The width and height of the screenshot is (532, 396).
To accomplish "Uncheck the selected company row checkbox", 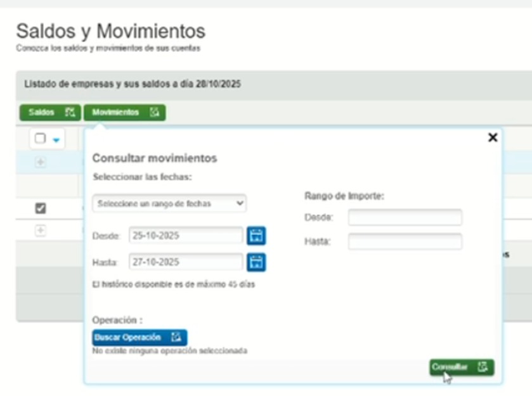I will (x=40, y=208).
